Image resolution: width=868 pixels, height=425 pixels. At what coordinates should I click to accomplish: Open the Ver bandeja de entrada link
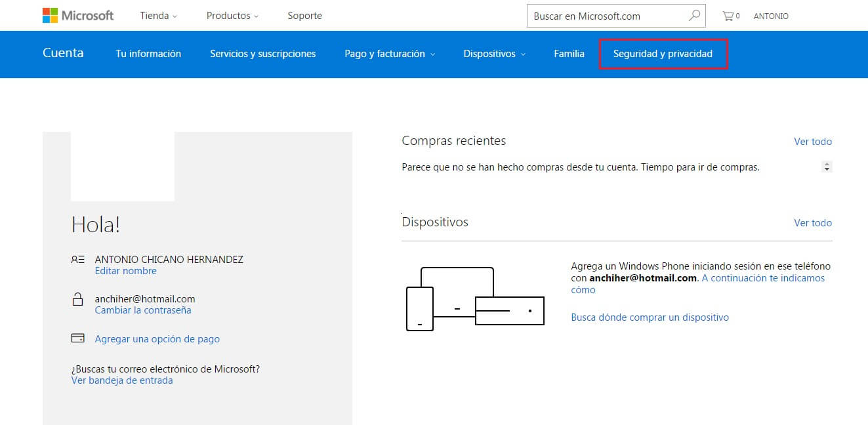[x=122, y=380]
